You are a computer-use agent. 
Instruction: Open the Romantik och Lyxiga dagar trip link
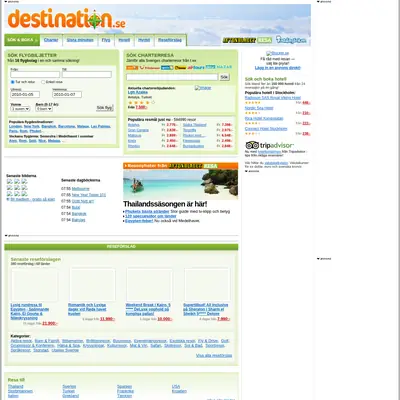pyautogui.click(x=87, y=309)
